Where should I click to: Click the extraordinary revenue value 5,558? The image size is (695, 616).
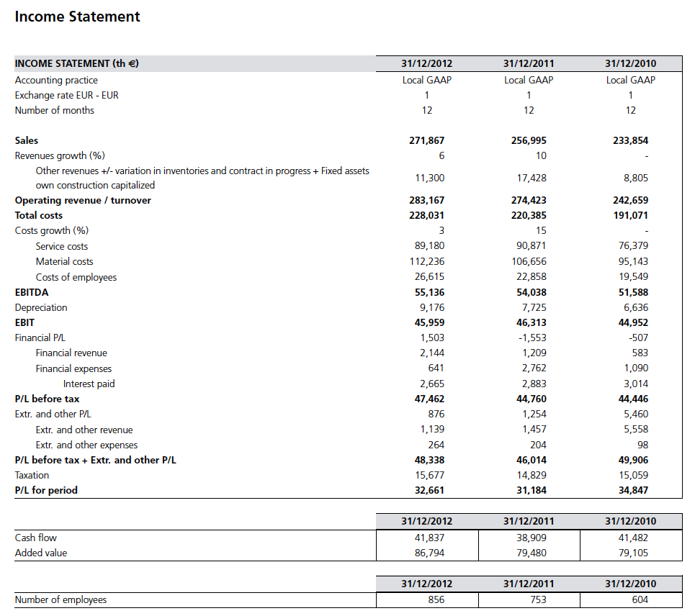[636, 430]
